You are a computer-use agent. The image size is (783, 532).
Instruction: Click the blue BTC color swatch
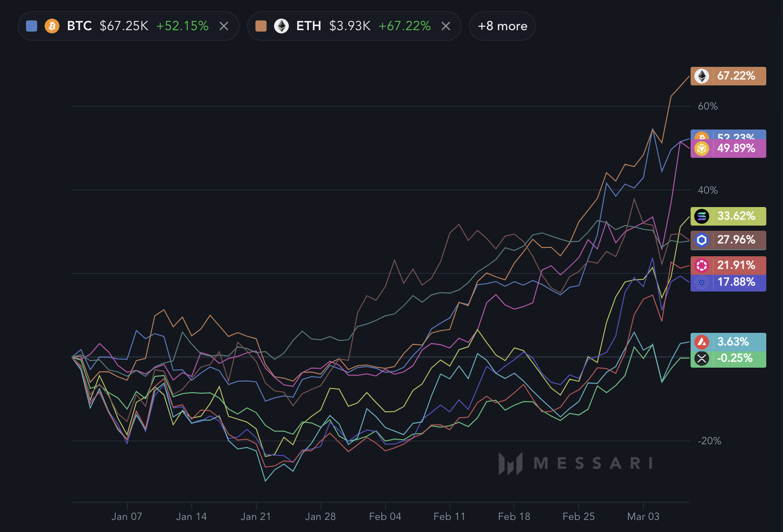(32, 26)
